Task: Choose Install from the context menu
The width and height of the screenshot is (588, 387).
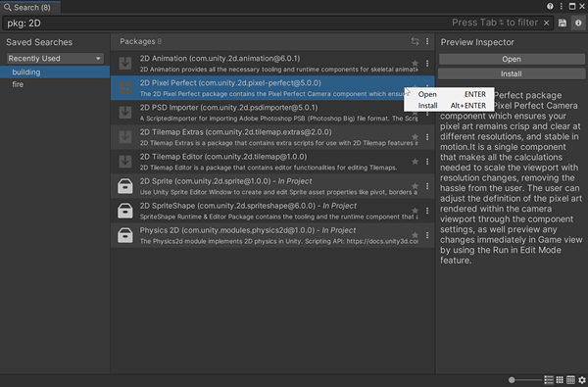Action: [449, 106]
